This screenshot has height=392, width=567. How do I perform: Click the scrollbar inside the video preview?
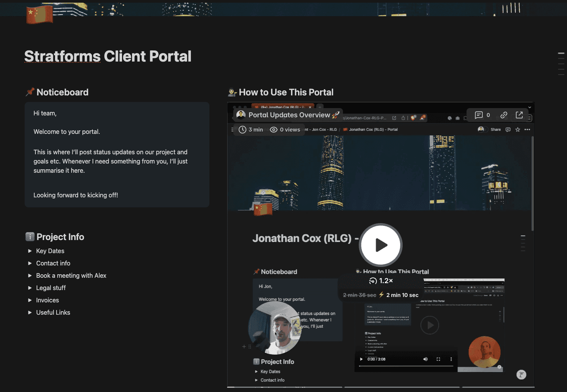point(533,184)
